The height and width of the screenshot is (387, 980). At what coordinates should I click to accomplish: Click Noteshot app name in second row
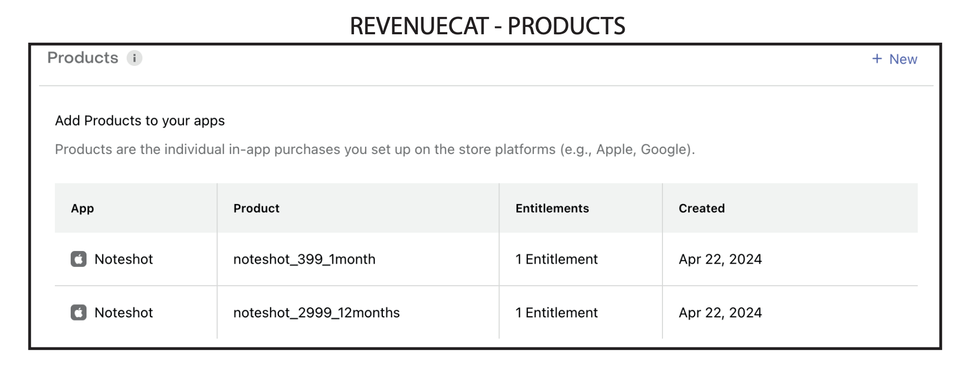click(123, 313)
